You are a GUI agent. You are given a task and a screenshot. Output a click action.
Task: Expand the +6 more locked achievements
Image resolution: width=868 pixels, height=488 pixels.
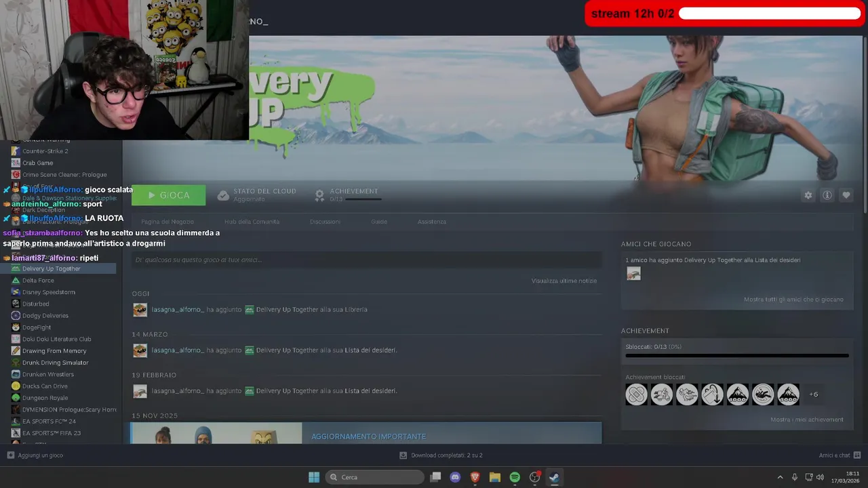[813, 394]
